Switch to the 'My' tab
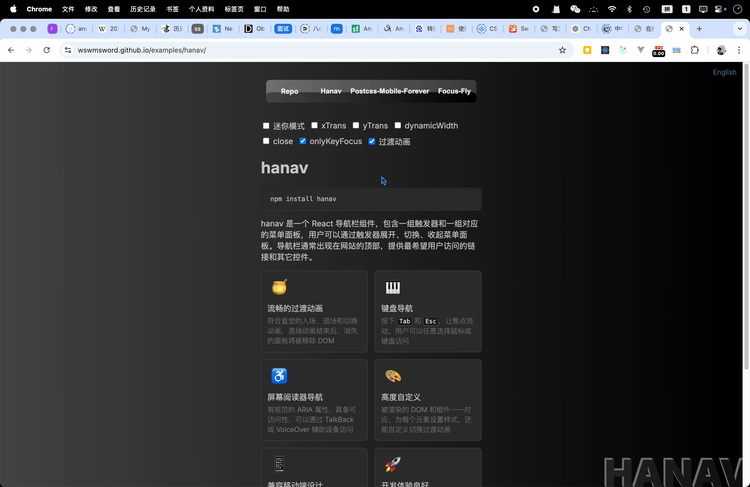Viewport: 750px width, 487px height. 141,29
